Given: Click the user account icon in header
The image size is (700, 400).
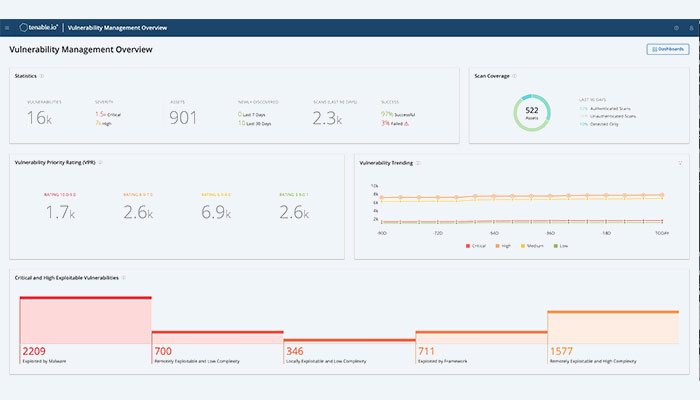Looking at the screenshot, I should pos(689,28).
